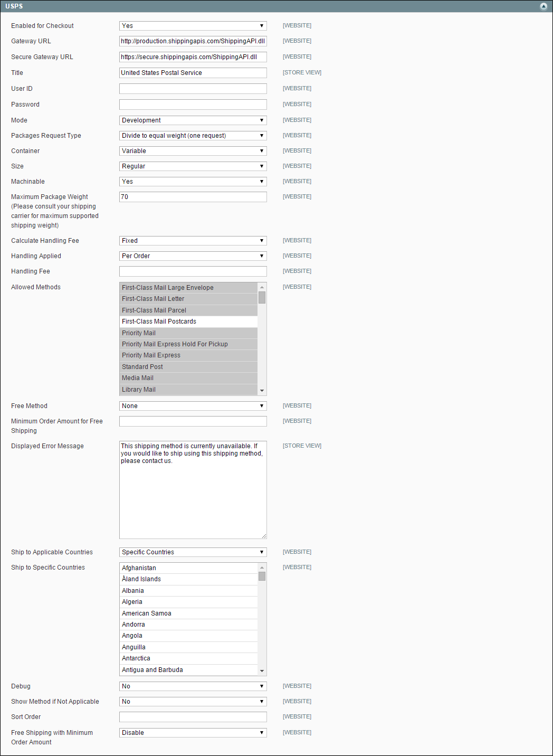553x756 pixels.
Task: Select Afghanistan in specific countries list
Action: pos(189,568)
